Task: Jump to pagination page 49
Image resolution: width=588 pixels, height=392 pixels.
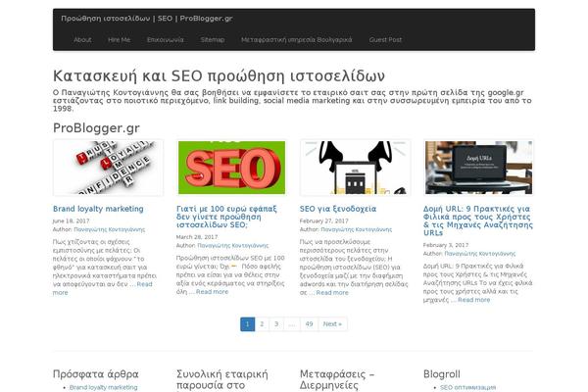Action: click(309, 324)
